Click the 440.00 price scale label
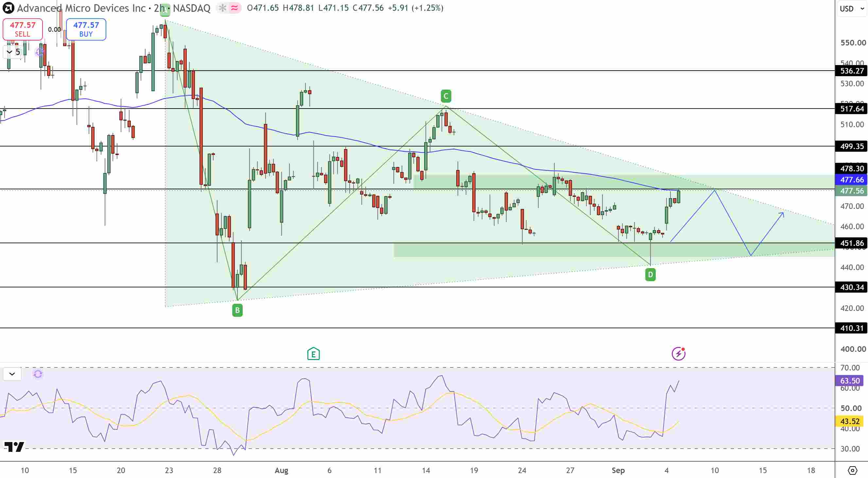The height and width of the screenshot is (478, 868). pos(853,267)
